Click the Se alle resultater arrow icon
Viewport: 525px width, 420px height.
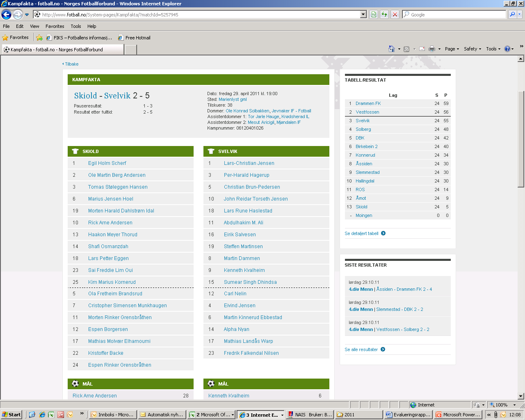click(383, 349)
